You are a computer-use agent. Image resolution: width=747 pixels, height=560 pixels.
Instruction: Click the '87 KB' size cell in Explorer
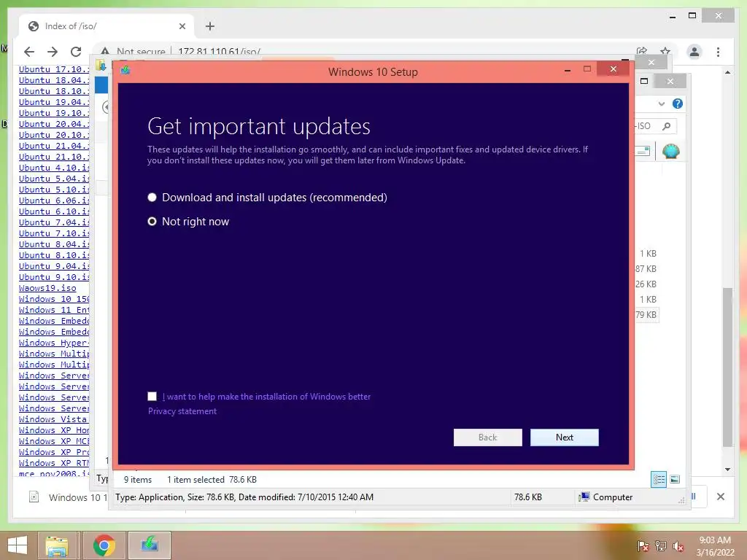click(646, 268)
